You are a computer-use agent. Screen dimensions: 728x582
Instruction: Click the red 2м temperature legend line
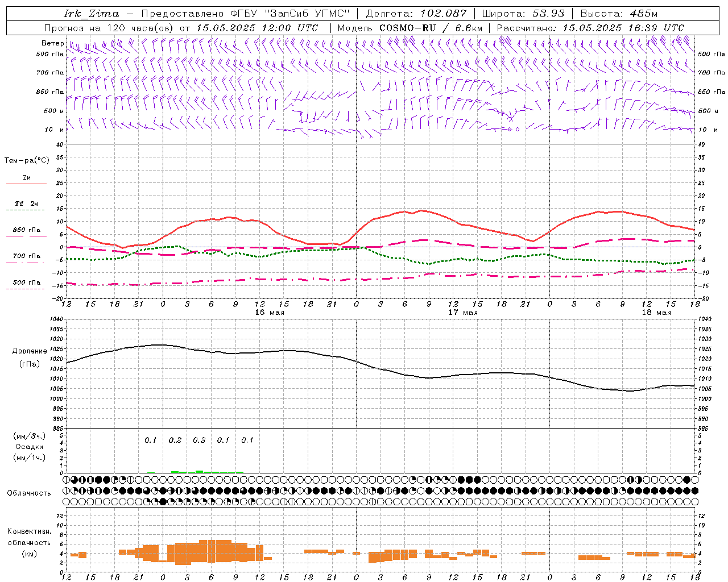(26, 184)
